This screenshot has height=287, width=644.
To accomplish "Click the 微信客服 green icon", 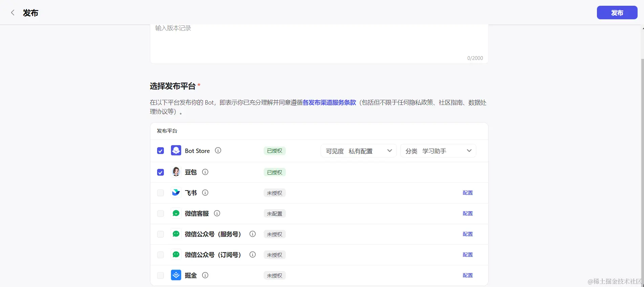I will click(x=176, y=213).
